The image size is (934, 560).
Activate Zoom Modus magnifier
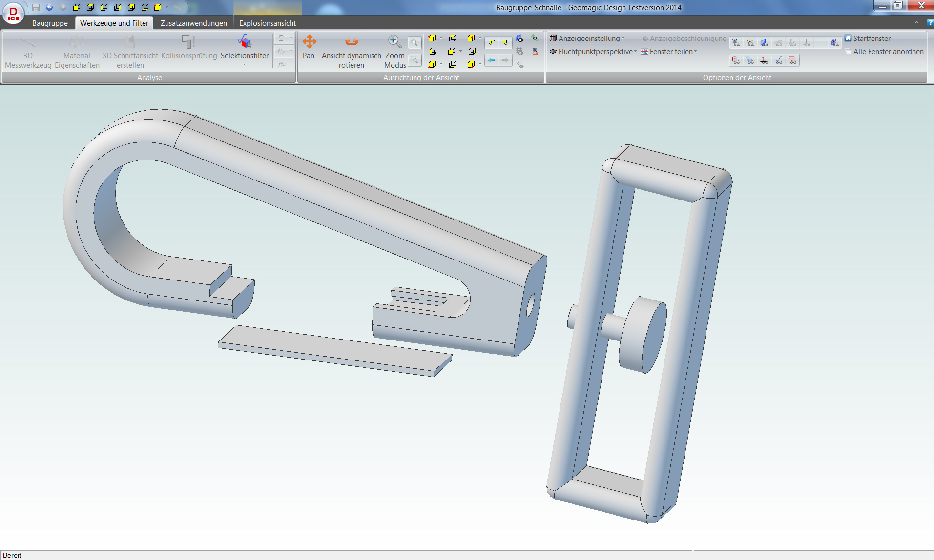(394, 52)
